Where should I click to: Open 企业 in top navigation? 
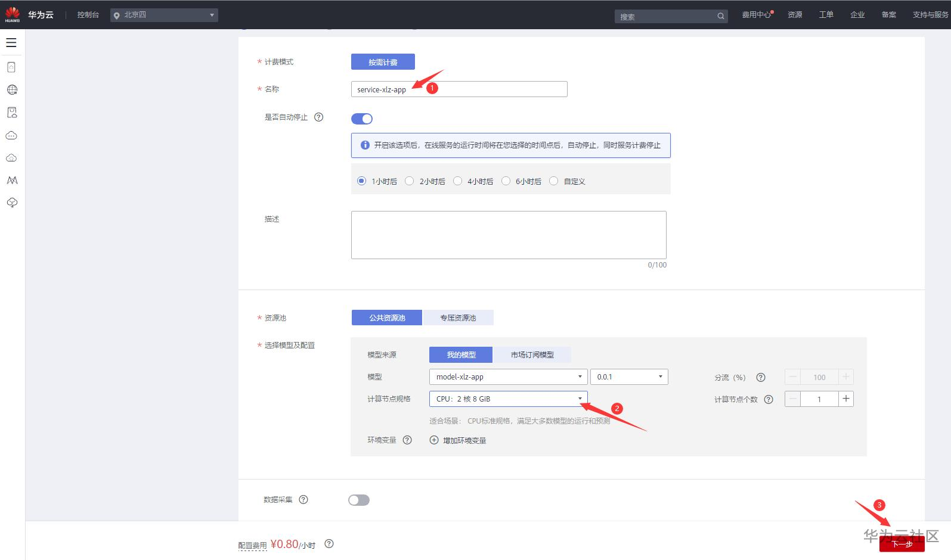click(857, 15)
